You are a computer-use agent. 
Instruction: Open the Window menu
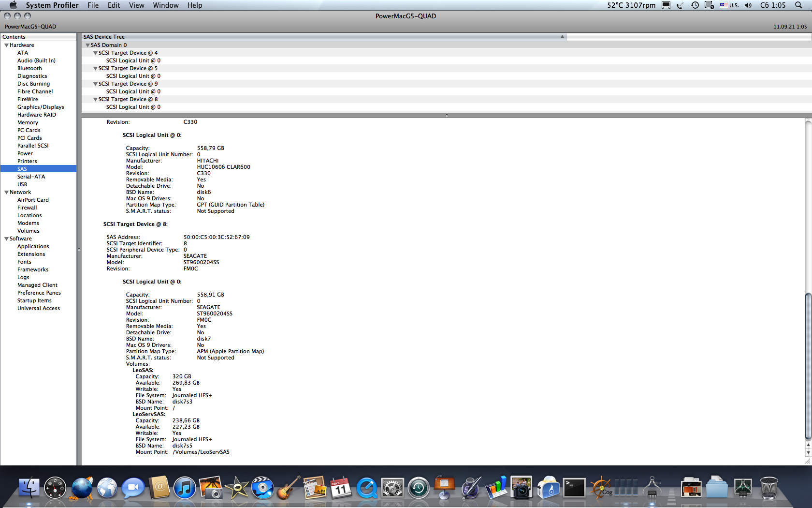click(166, 5)
